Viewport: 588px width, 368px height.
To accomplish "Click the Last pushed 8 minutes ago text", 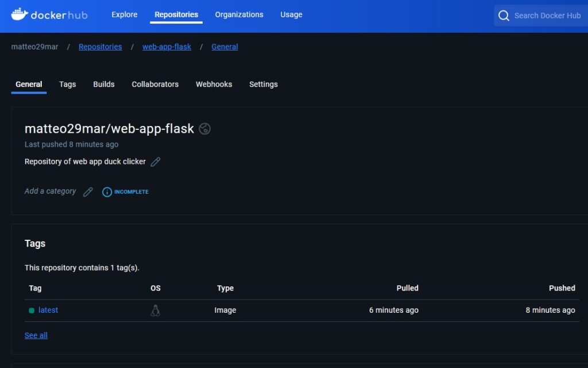I will pyautogui.click(x=72, y=144).
